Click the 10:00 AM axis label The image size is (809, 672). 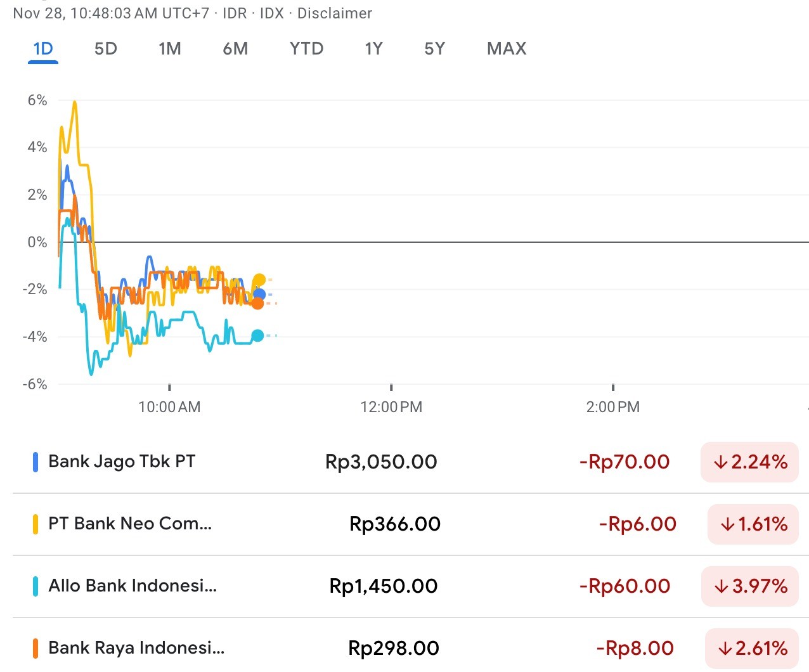[x=169, y=407]
